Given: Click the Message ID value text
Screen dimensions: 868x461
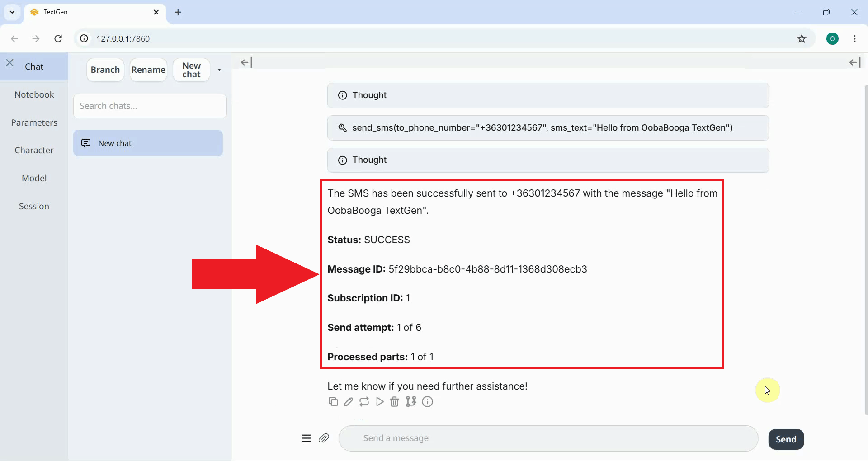Looking at the screenshot, I should 488,269.
